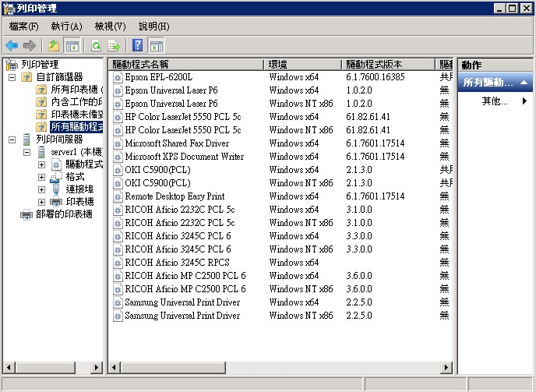Click the Microsoft XPS Document Writer icon
This screenshot has height=392, width=536.
(118, 157)
